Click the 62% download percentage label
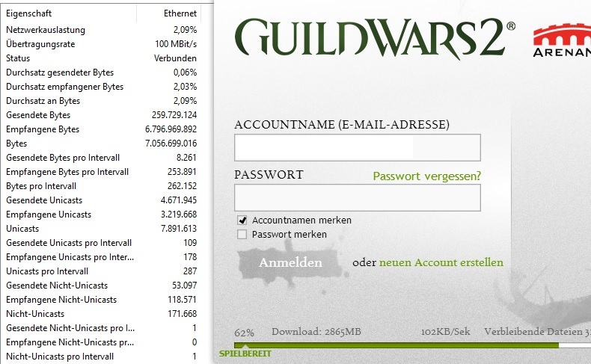 pos(244,333)
